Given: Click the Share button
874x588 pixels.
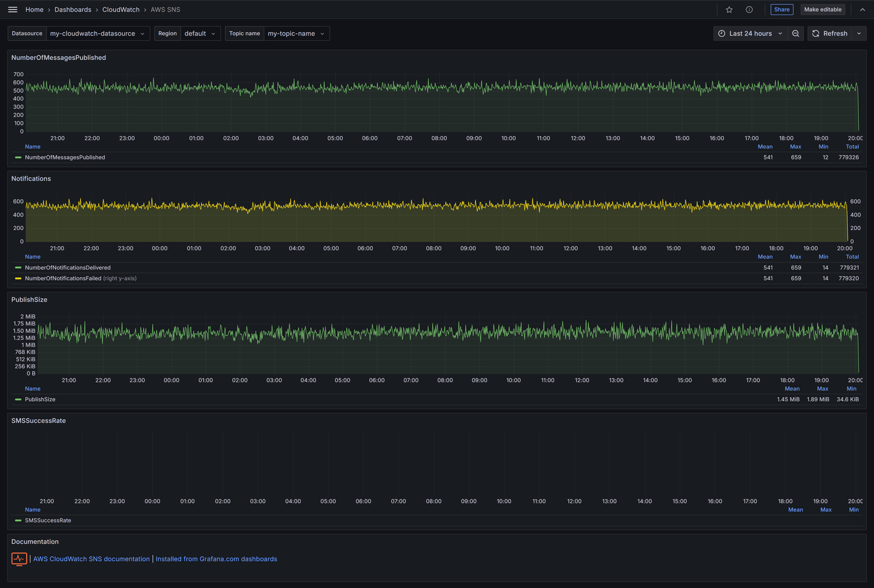Looking at the screenshot, I should tap(781, 9).
